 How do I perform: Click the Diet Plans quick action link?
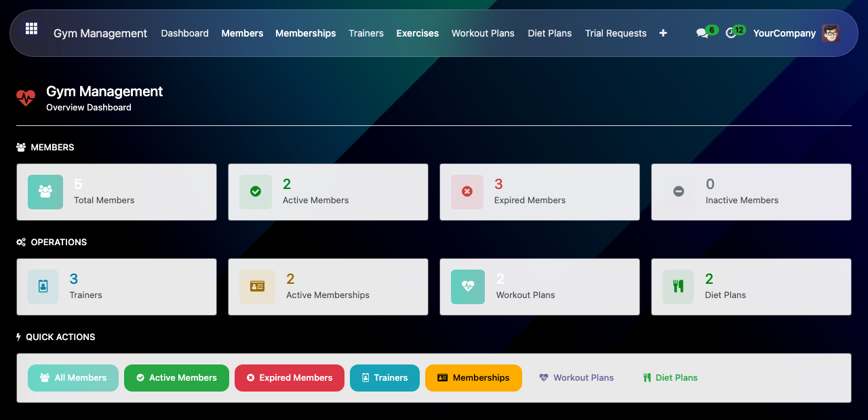(670, 378)
